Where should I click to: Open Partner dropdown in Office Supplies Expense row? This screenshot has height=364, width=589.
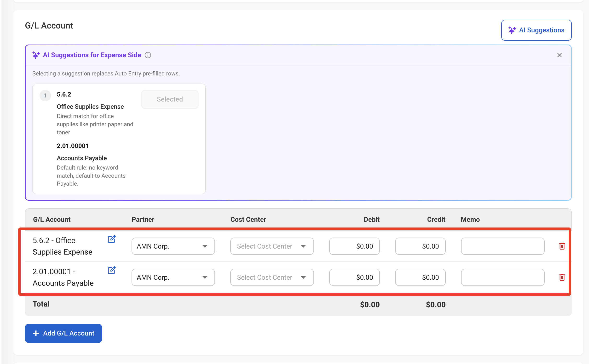(173, 246)
